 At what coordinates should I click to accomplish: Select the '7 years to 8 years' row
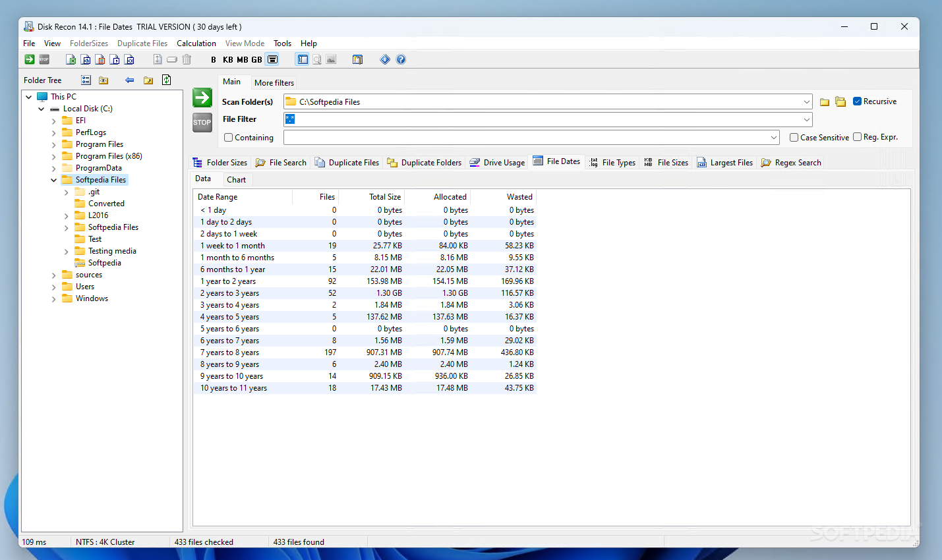[x=365, y=352]
